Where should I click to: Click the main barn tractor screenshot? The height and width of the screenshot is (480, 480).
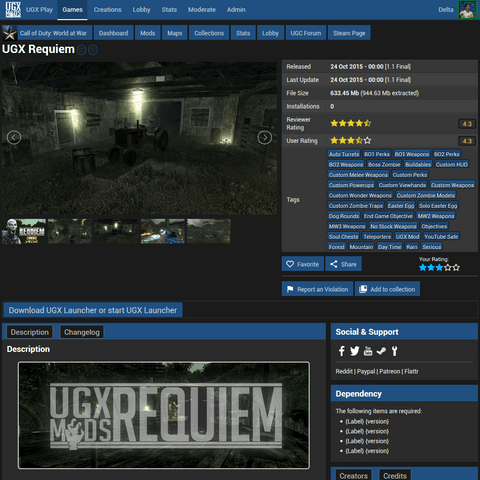[139, 138]
